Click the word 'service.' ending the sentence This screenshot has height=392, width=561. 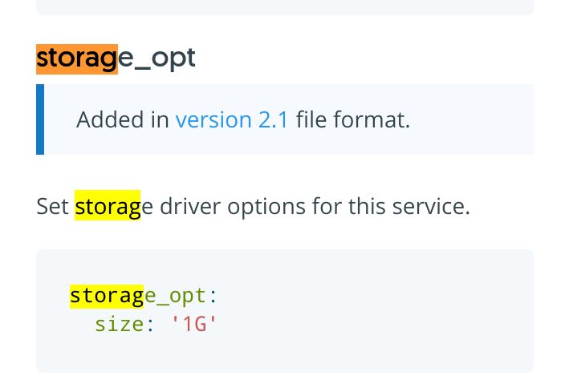431,206
